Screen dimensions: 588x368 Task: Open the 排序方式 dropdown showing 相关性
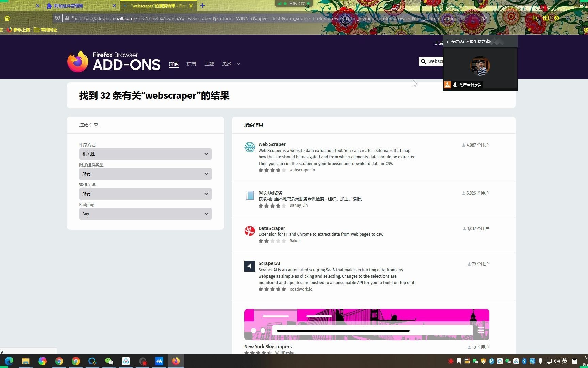point(145,154)
